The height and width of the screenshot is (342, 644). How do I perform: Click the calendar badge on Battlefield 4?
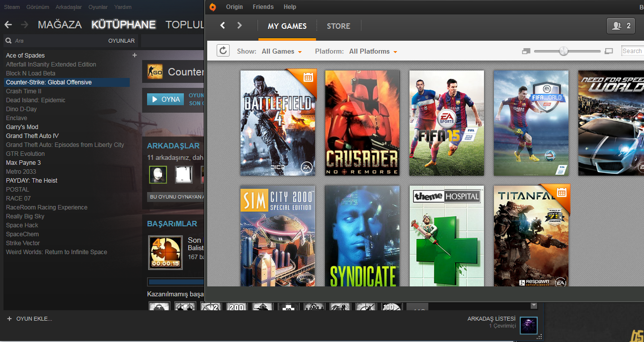pyautogui.click(x=308, y=77)
